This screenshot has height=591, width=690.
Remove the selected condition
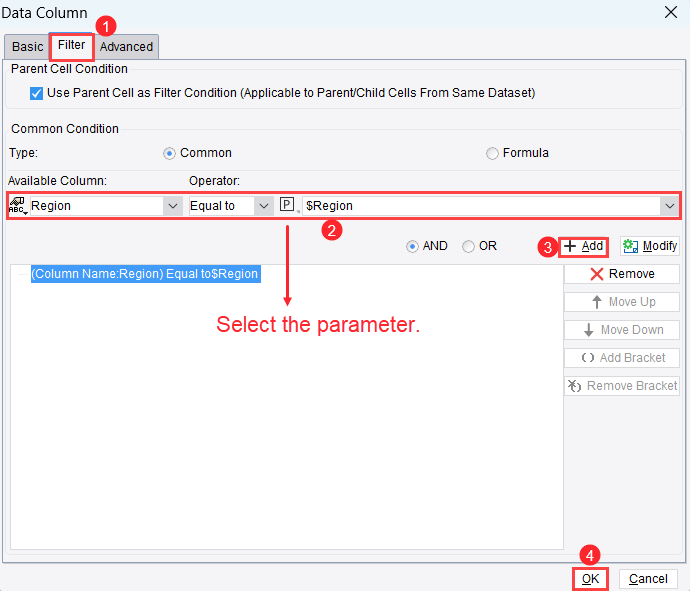[622, 274]
